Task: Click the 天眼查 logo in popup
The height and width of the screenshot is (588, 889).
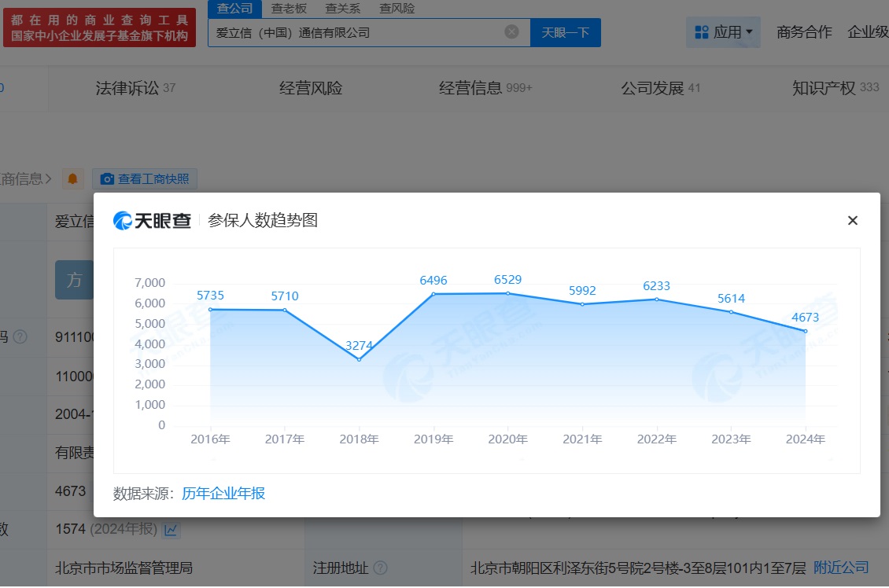Action: click(152, 220)
